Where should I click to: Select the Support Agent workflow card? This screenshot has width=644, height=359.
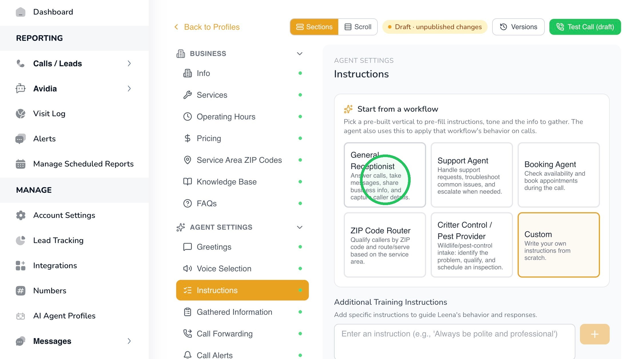coord(472,175)
